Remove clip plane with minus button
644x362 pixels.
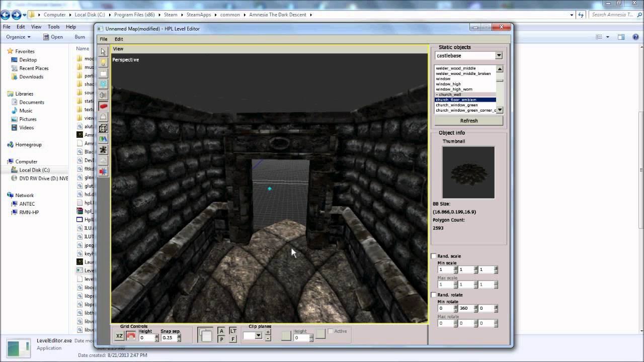coord(268,338)
